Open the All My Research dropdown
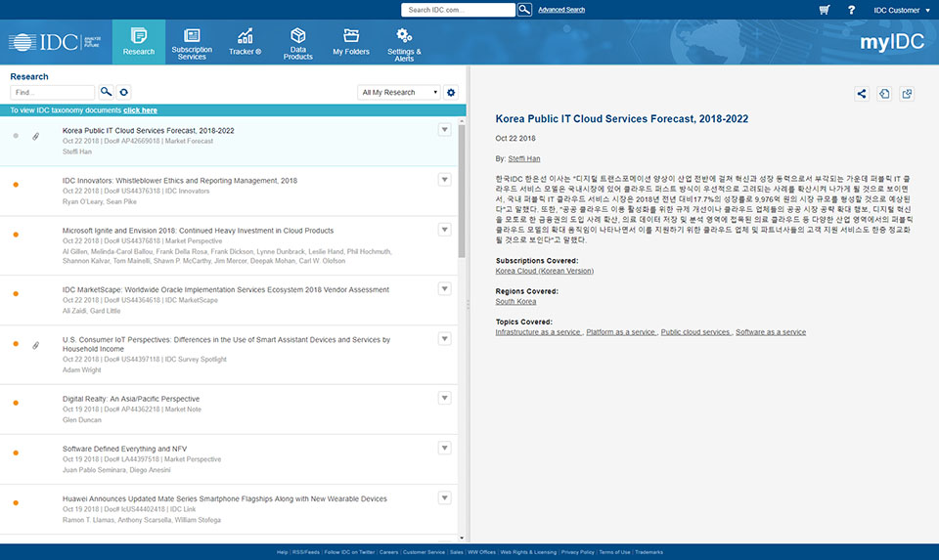 click(399, 92)
